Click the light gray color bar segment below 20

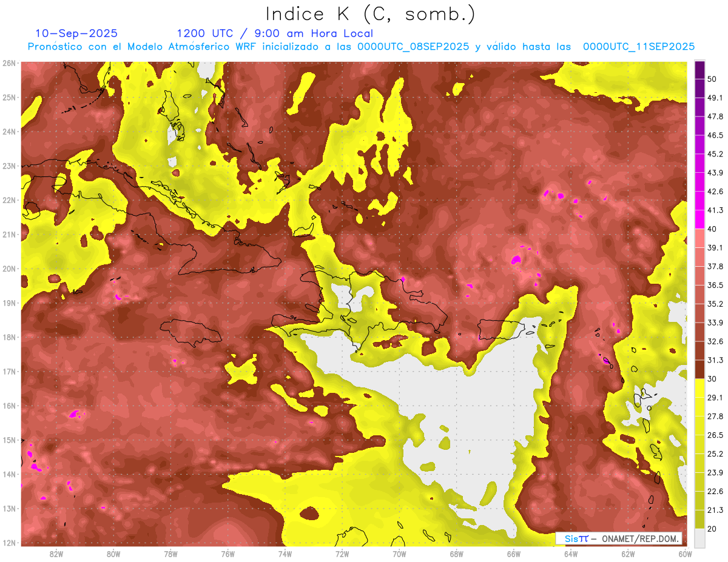tap(699, 537)
